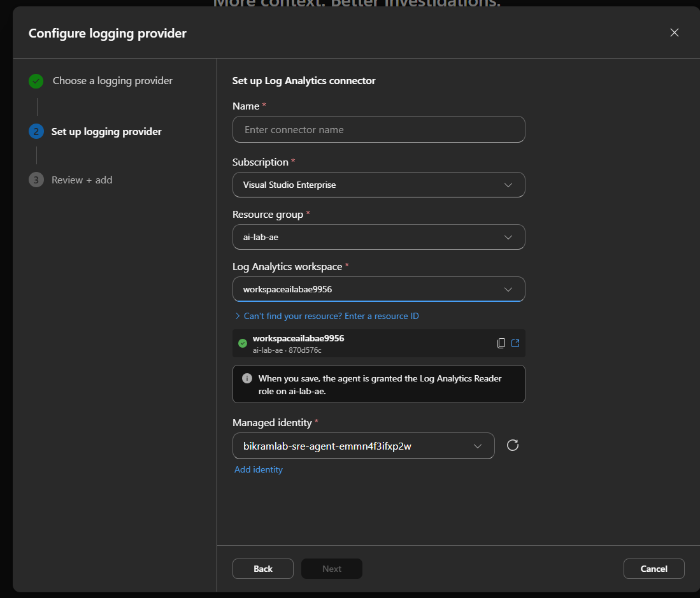700x598 pixels.
Task: Click the workspaceailabae9956 name in the resource card
Action: pyautogui.click(x=298, y=338)
